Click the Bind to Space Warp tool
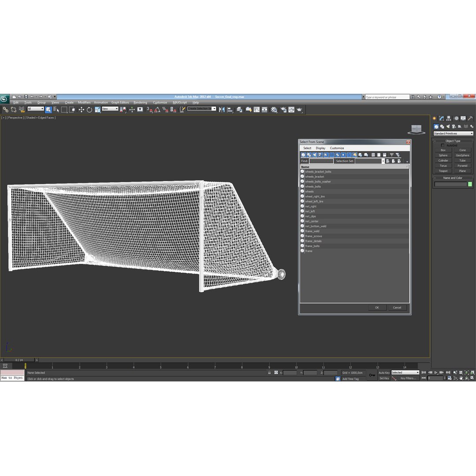This screenshot has width=476, height=476. pyautogui.click(x=22, y=110)
